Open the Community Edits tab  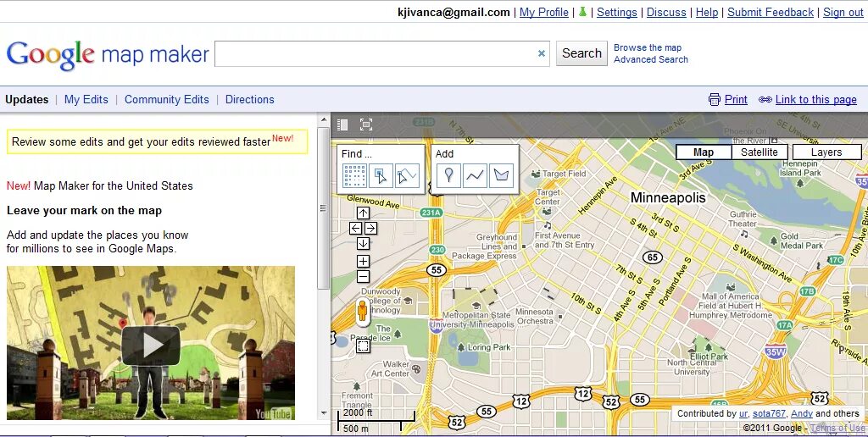pyautogui.click(x=167, y=100)
